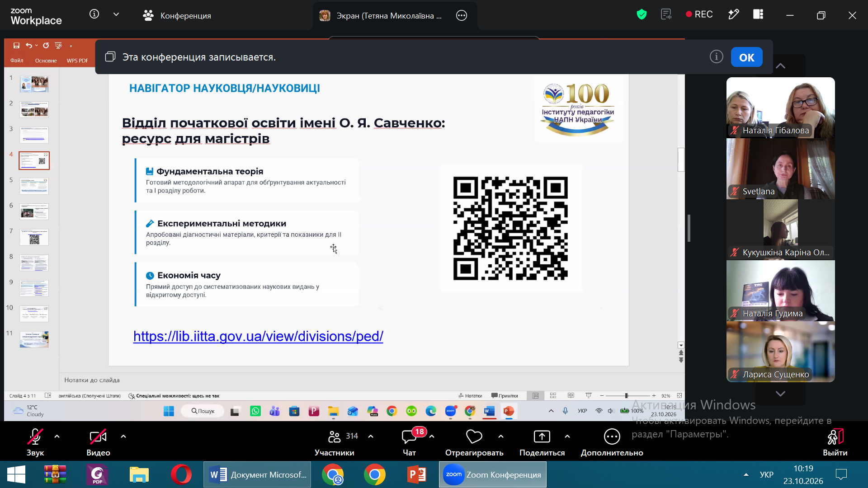Change the gallery layout view icon

pos(758,14)
